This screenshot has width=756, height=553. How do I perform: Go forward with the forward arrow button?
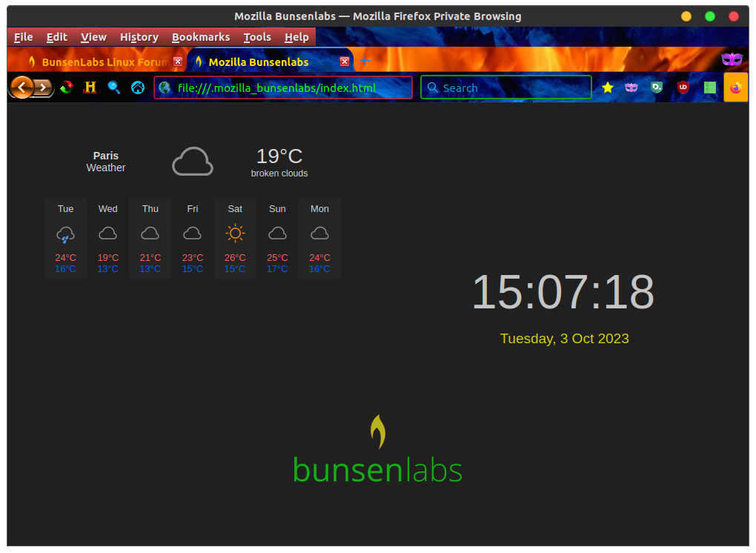click(x=44, y=87)
